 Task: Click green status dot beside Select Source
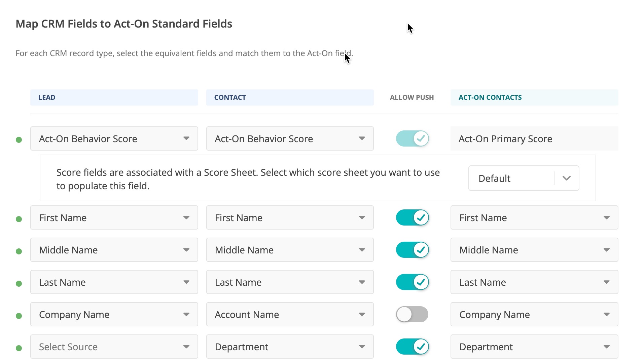tap(19, 348)
